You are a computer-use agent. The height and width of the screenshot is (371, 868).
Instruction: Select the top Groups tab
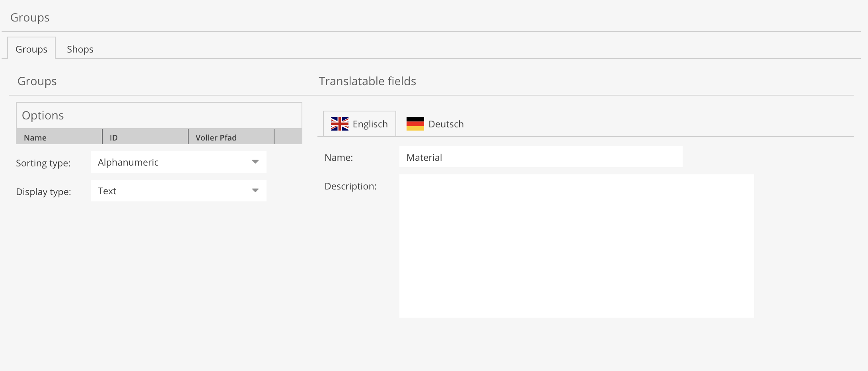[x=31, y=49]
